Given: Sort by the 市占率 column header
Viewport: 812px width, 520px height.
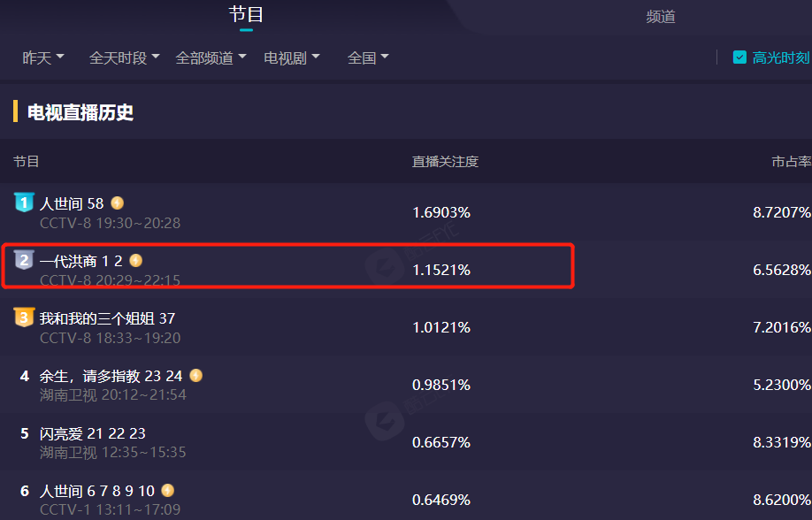Looking at the screenshot, I should (792, 162).
